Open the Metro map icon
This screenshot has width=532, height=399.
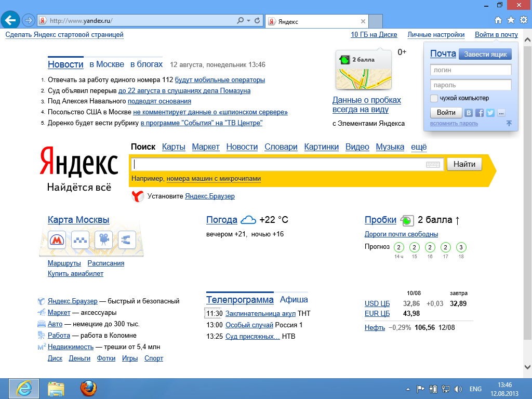point(57,240)
